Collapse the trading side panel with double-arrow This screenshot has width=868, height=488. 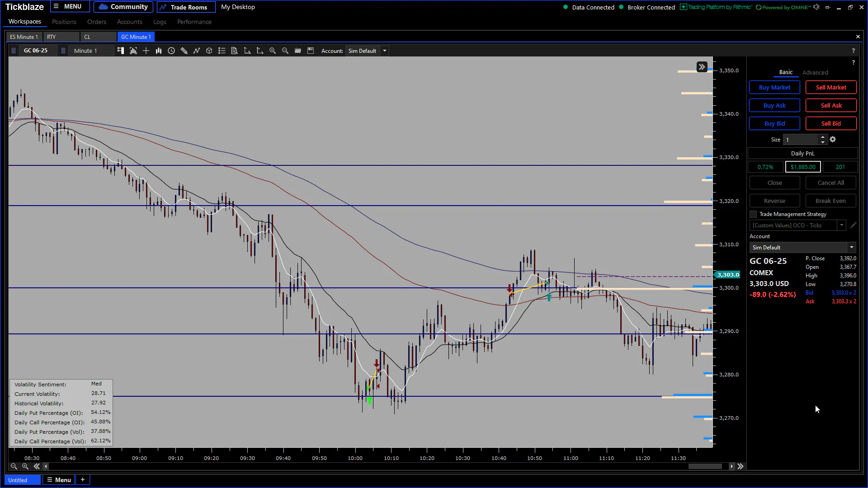pos(702,67)
